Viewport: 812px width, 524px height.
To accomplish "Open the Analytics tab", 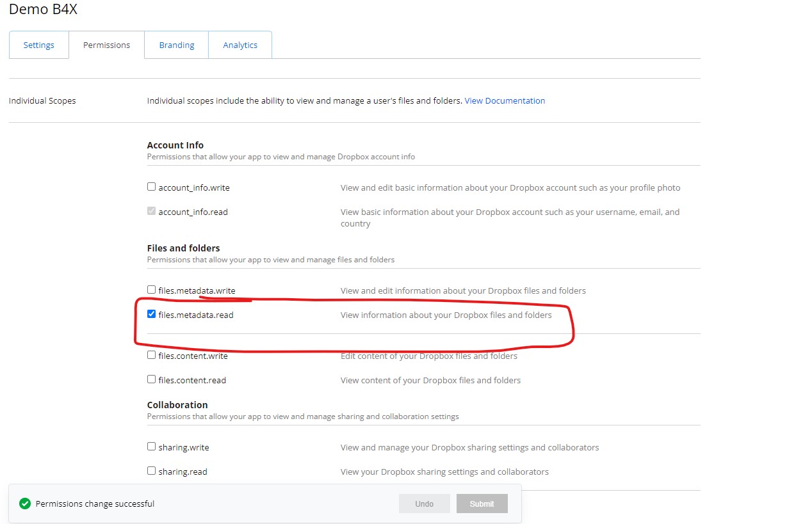I will point(240,45).
